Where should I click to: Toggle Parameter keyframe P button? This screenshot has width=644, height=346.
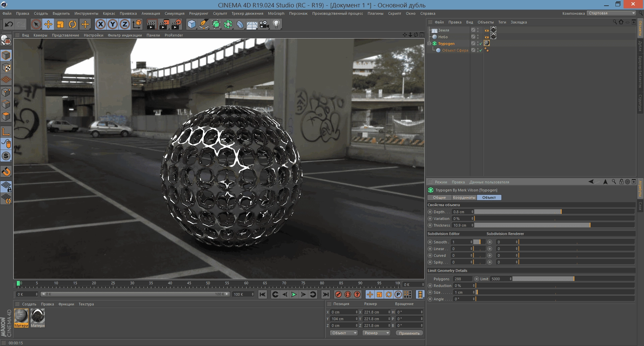(x=398, y=294)
